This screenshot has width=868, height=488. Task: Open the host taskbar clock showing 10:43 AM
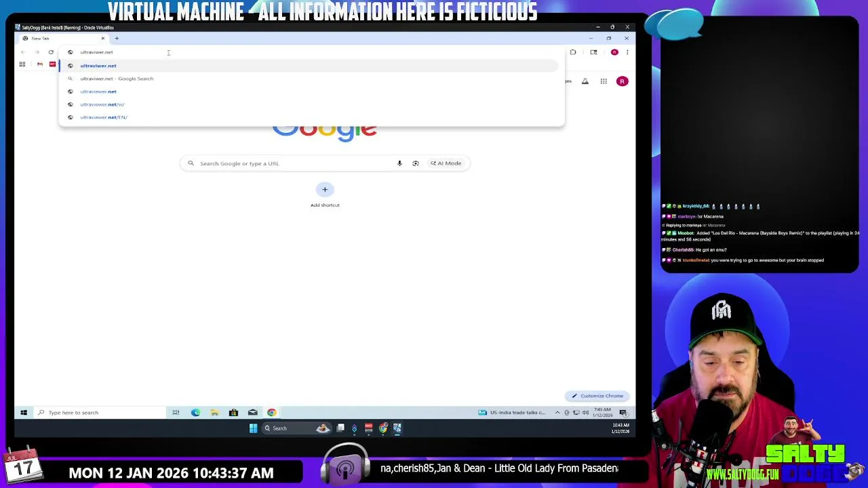click(620, 428)
